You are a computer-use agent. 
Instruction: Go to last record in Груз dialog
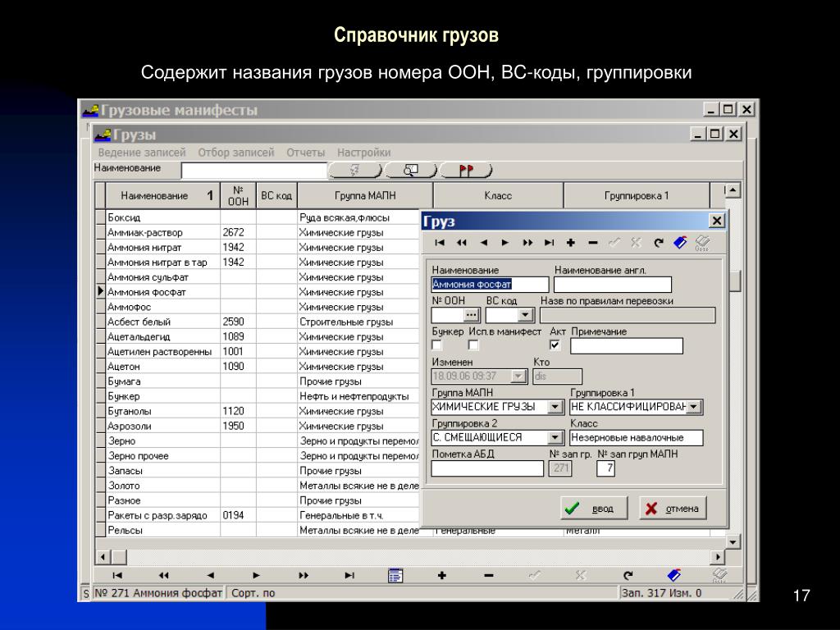click(549, 243)
